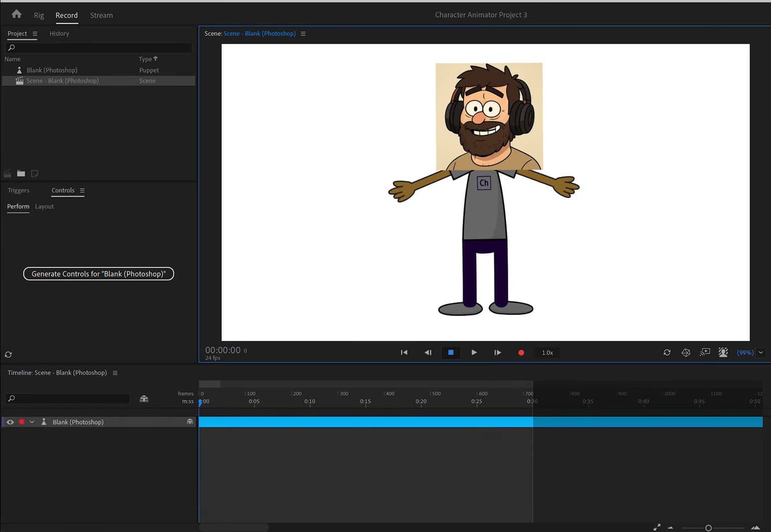Click the Home icon
The image size is (771, 532).
pos(17,15)
